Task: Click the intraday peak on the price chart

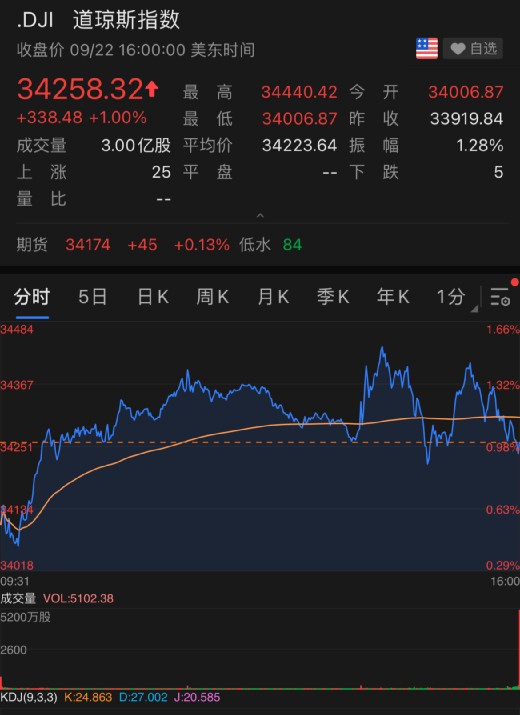Action: coord(382,348)
